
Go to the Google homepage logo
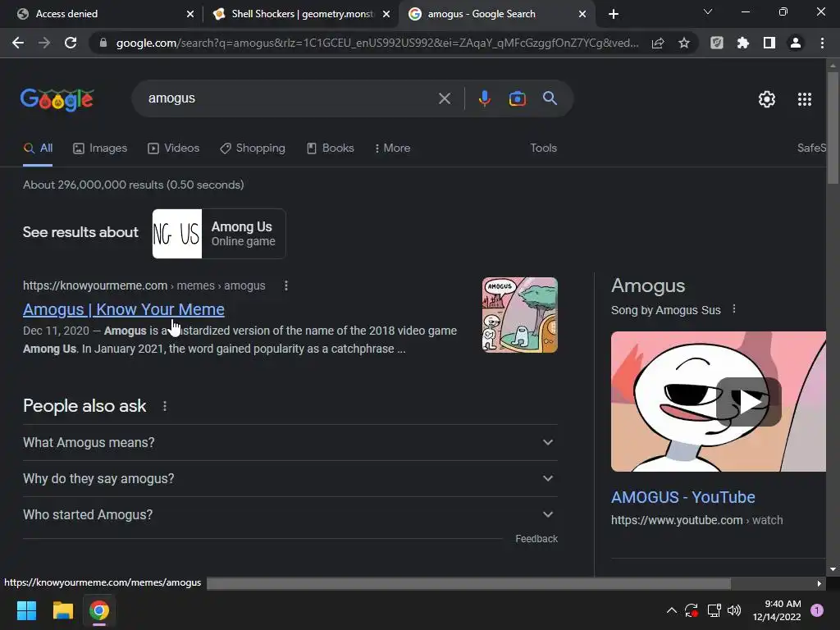click(57, 99)
